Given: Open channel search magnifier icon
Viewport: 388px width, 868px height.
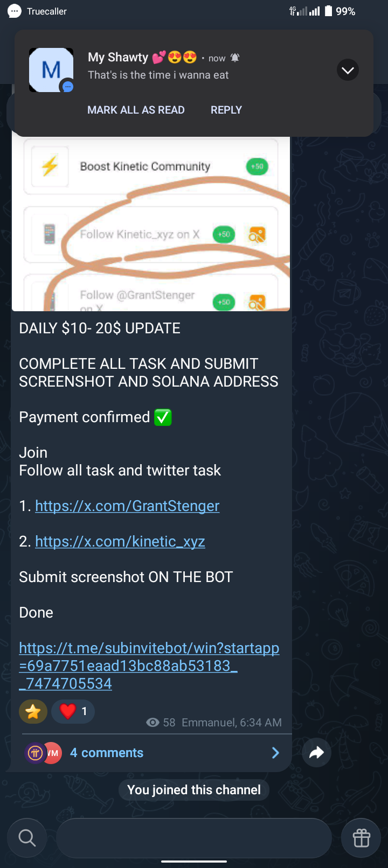Looking at the screenshot, I should pyautogui.click(x=27, y=838).
